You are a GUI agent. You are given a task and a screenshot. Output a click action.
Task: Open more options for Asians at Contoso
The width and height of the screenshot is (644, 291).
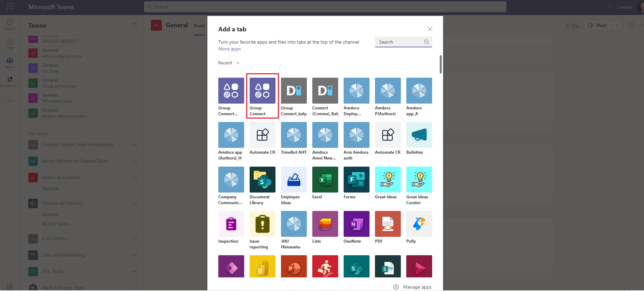135,178
